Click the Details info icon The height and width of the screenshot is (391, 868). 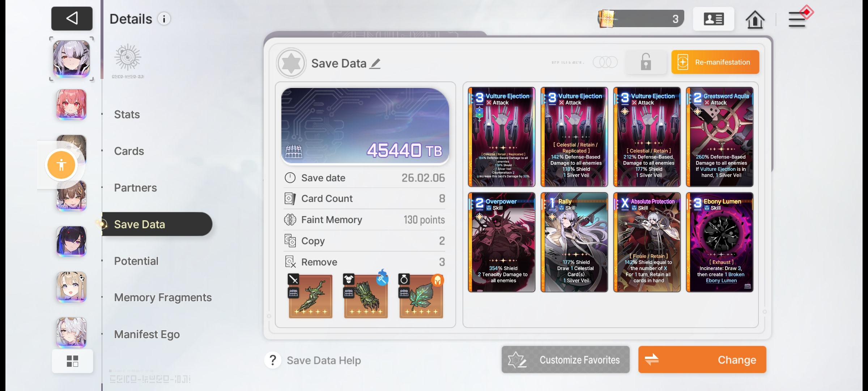(x=164, y=19)
